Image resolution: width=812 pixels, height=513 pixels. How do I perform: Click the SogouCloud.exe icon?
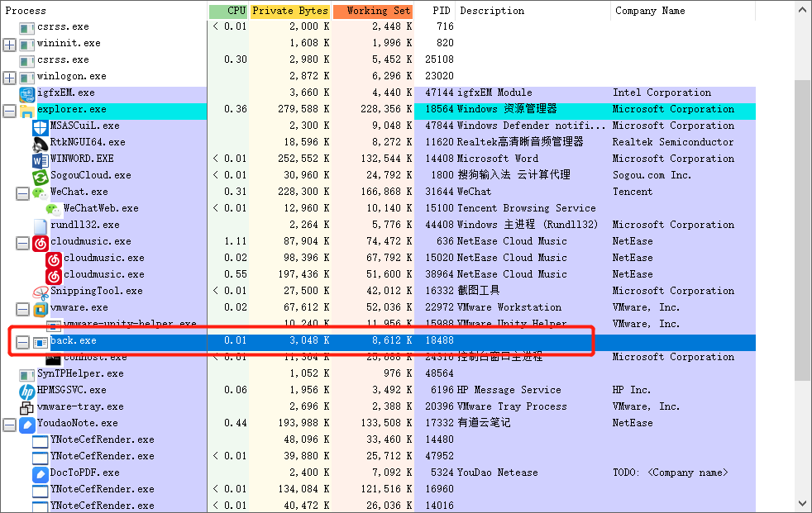point(41,176)
